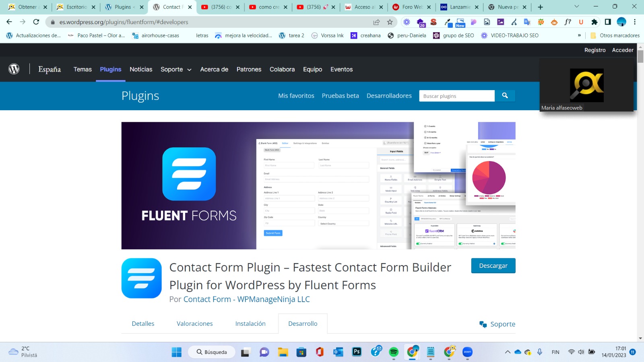Click the Zoom participant video thumbnail Maria alfaseoweb
This screenshot has width=644, height=362.
[586, 85]
